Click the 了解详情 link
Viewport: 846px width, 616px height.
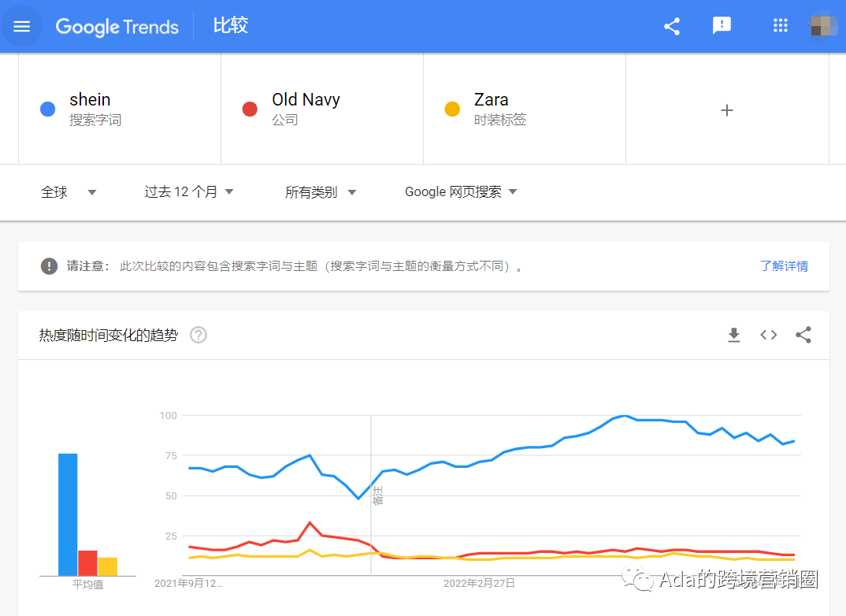784,266
